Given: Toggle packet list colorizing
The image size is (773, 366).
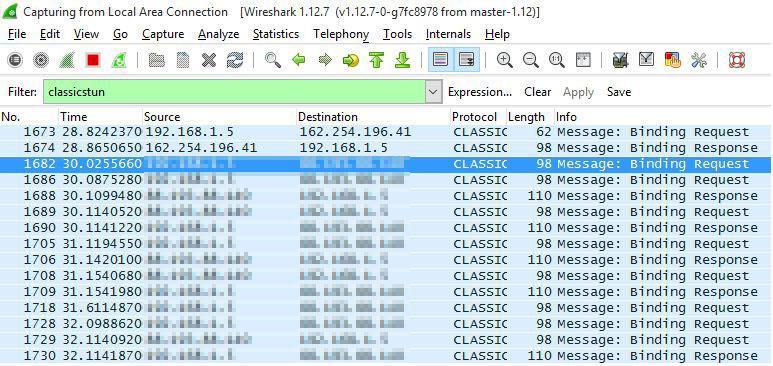Looking at the screenshot, I should 441,61.
